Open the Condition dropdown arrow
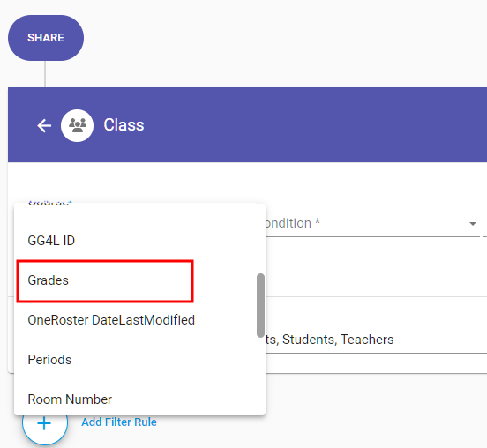 point(473,223)
